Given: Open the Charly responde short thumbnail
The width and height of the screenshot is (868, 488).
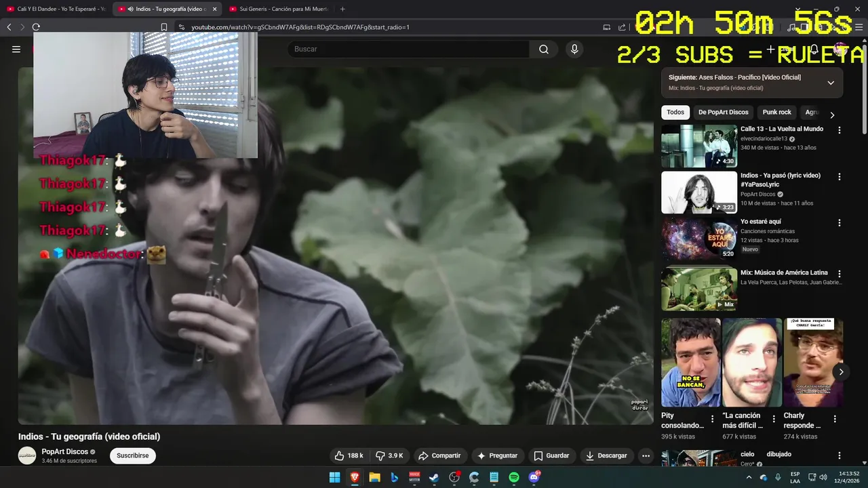Looking at the screenshot, I should pyautogui.click(x=813, y=363).
